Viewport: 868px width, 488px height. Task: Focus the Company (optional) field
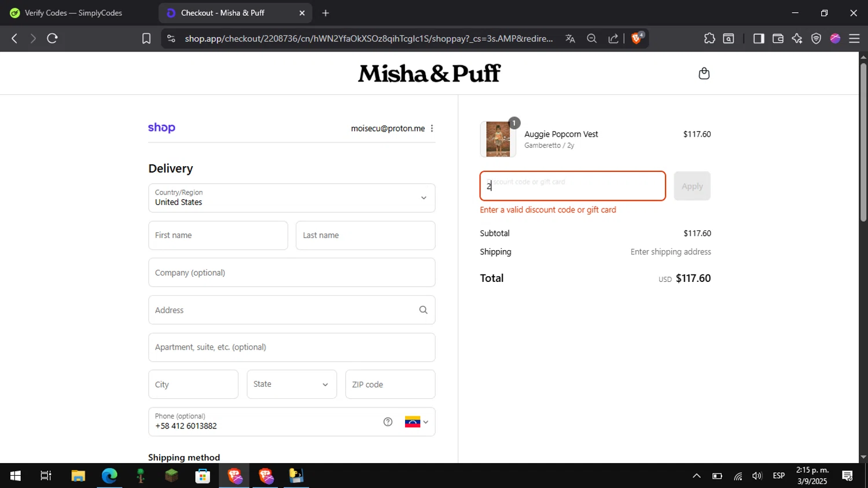292,273
